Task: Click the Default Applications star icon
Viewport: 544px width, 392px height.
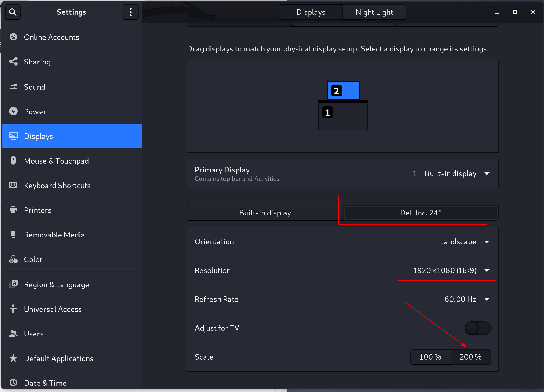Action: coord(13,358)
